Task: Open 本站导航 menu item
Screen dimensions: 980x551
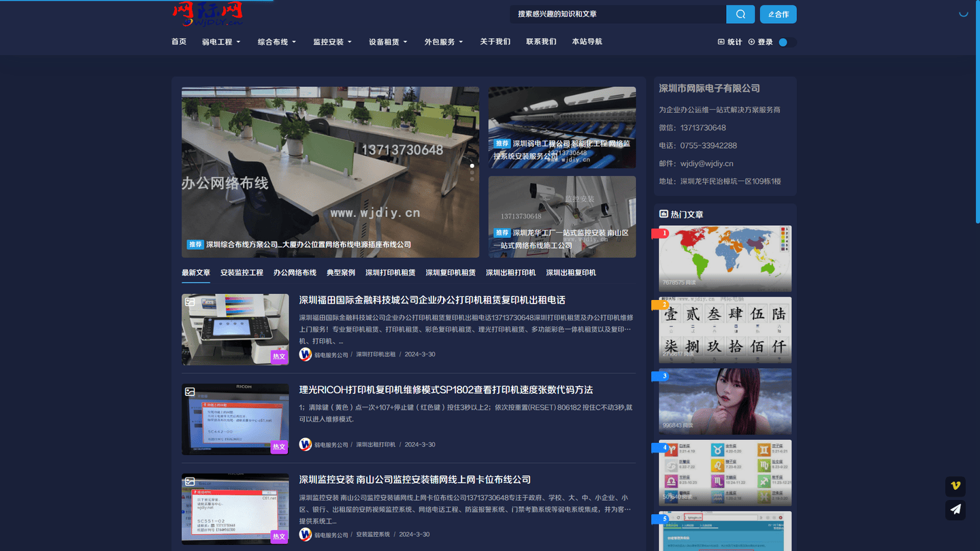Action: click(587, 41)
